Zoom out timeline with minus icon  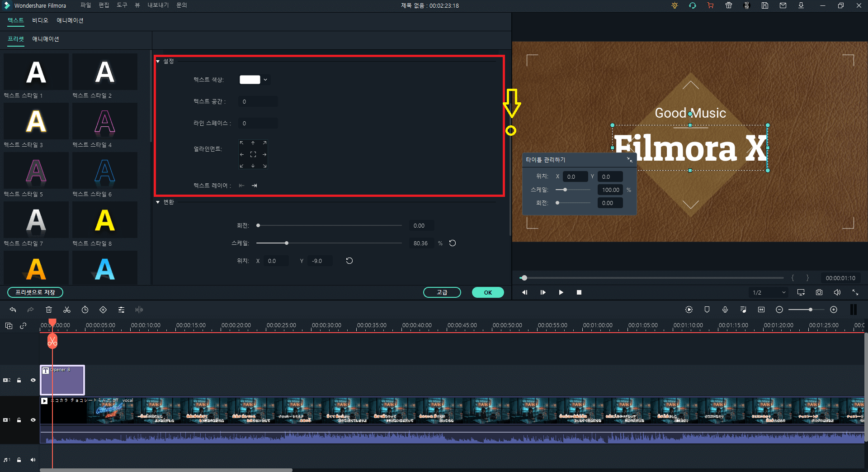[779, 310]
